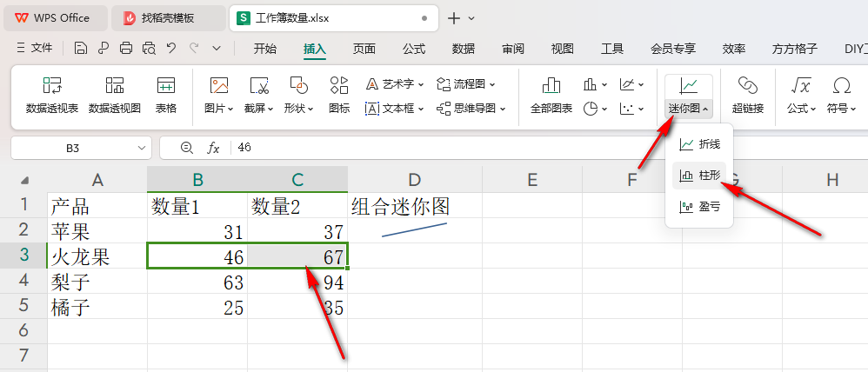
Task: Open the 流程图 flowchart tool
Action: pos(465,84)
